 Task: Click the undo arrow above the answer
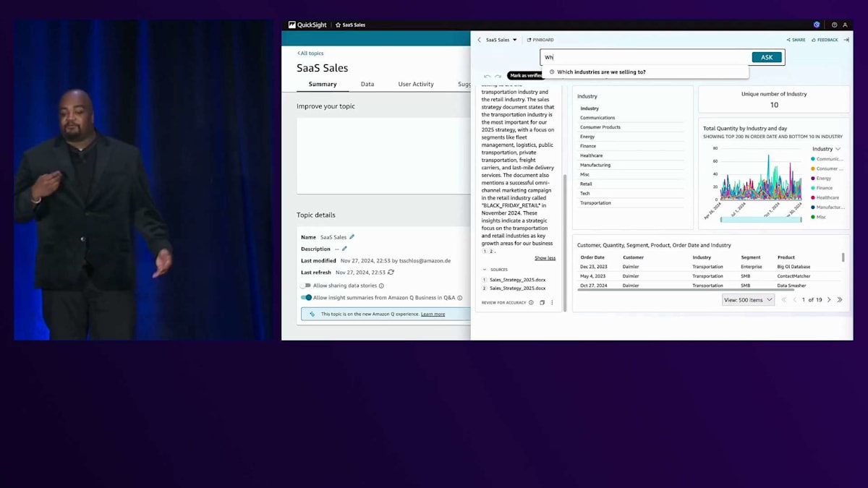click(487, 76)
